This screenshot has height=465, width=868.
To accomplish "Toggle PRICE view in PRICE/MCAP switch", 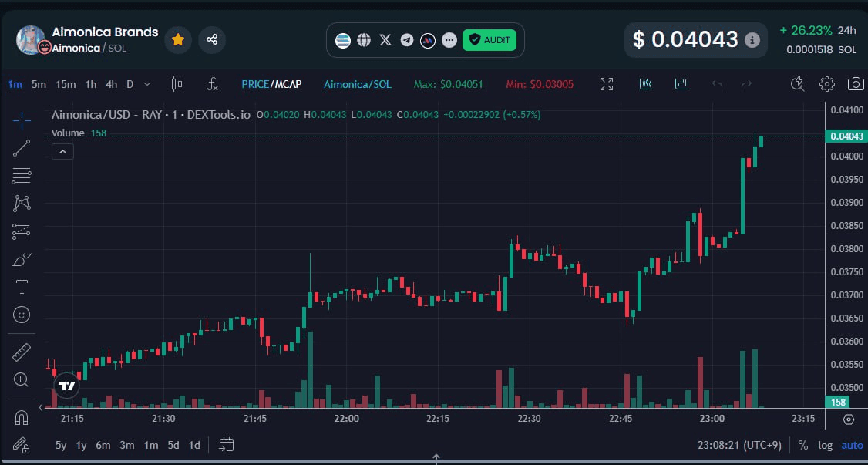I will point(255,84).
